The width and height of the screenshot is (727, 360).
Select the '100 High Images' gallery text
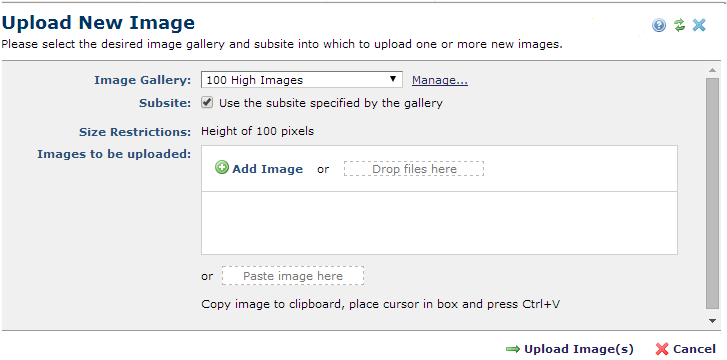(255, 80)
